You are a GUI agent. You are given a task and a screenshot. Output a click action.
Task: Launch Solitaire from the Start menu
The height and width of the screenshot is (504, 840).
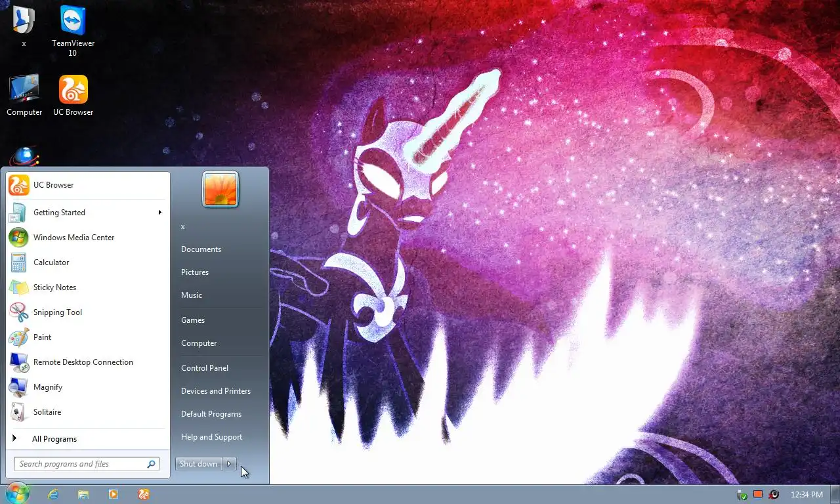[x=87, y=412]
